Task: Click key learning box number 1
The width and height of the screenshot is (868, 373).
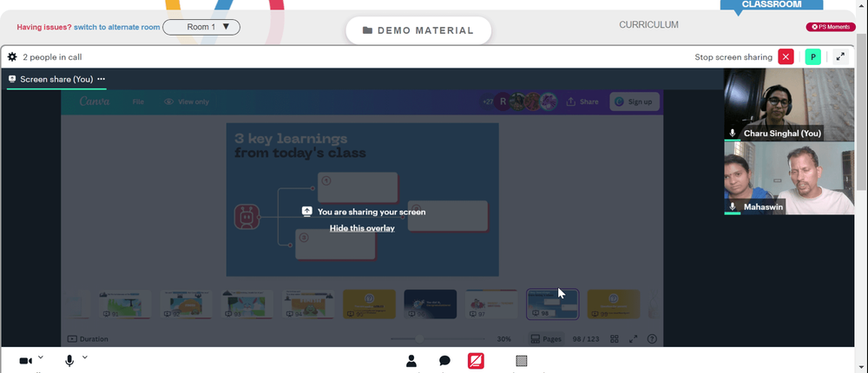Action: point(358,187)
